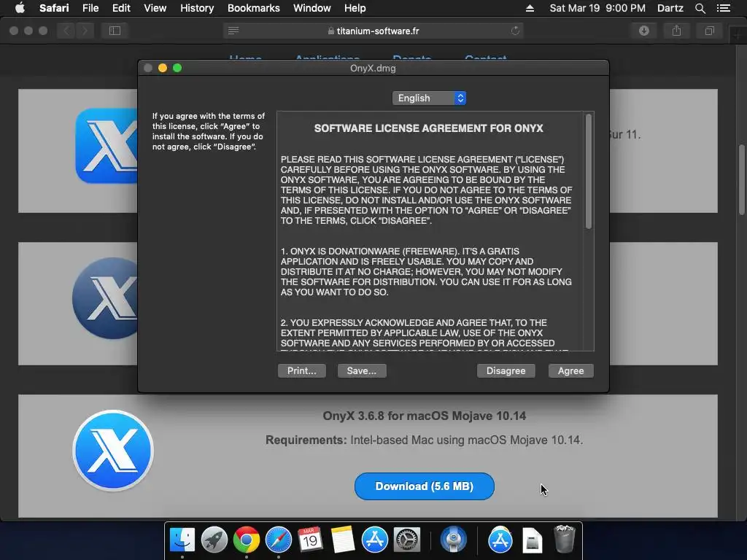The width and height of the screenshot is (747, 560).
Task: Click the Reader view icon in address bar
Action: (x=233, y=31)
